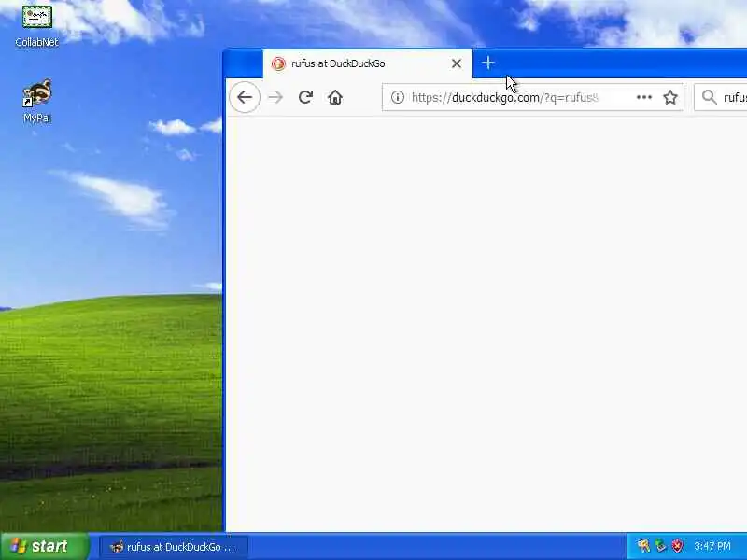Close the rufus at DuckDuckGo tab
The image size is (747, 560).
(456, 63)
